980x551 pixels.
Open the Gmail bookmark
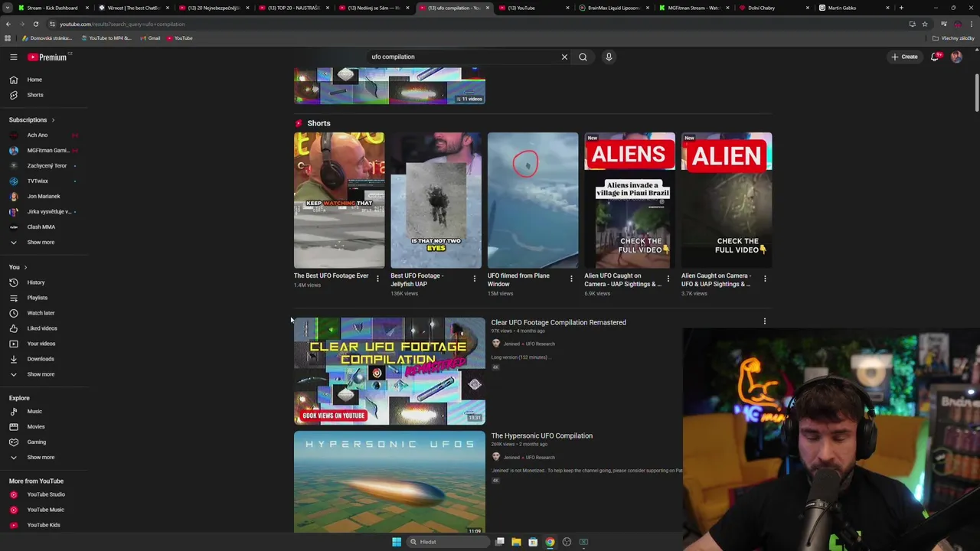click(151, 38)
